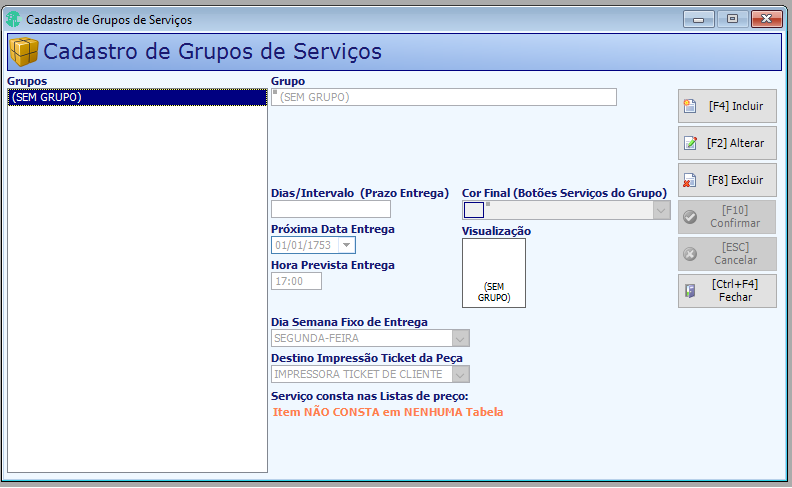Click the yellow boxes header icon
Image resolution: width=792 pixels, height=488 pixels.
point(24,52)
